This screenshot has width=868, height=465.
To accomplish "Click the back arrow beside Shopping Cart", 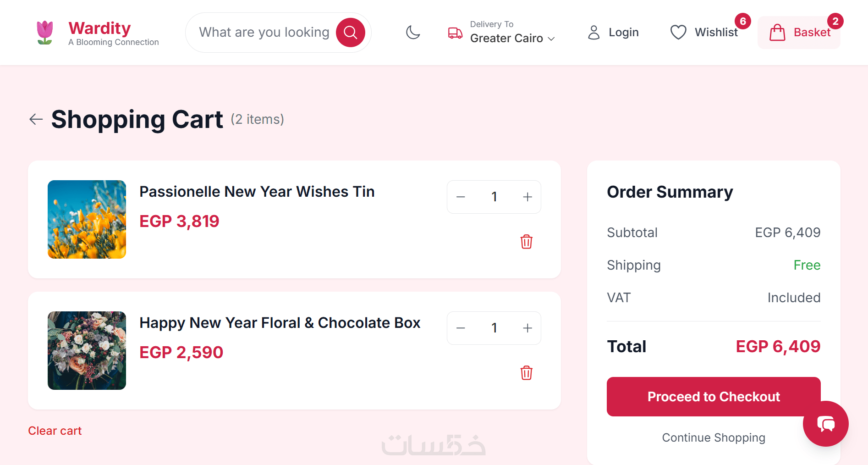I will click(x=36, y=119).
